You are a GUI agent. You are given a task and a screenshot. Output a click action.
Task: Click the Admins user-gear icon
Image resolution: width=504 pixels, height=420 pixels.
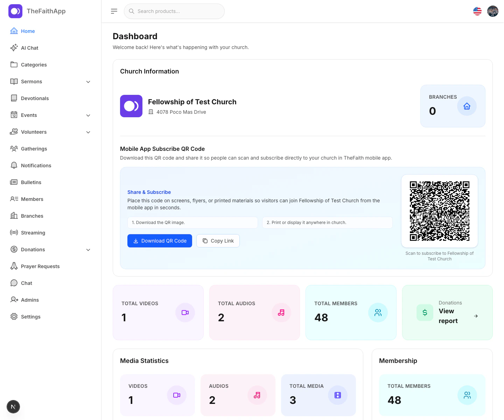click(14, 300)
